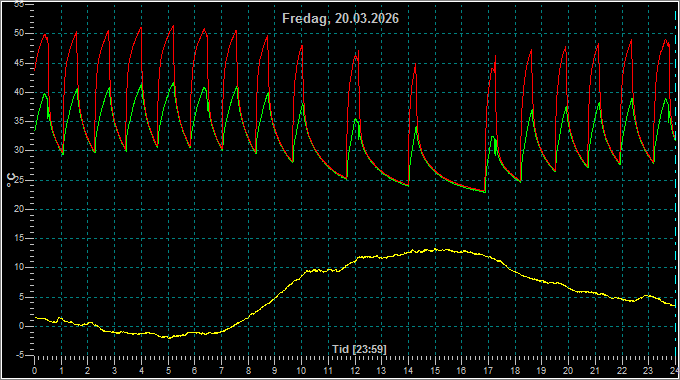Click the chart title Fredag, 20.03.2026
Viewport: 680px width, 380px height.
point(340,19)
